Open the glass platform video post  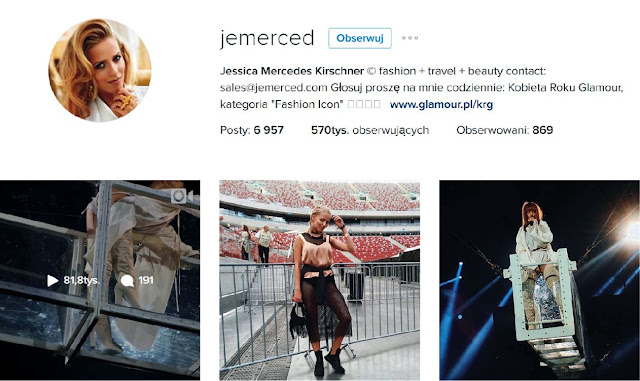(100, 281)
